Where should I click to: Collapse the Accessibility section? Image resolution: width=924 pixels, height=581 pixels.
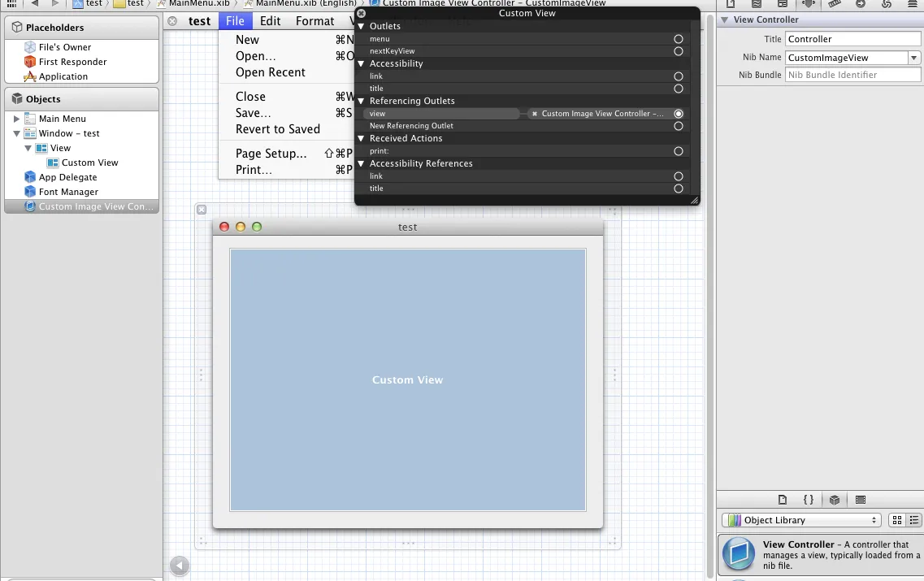pyautogui.click(x=362, y=63)
